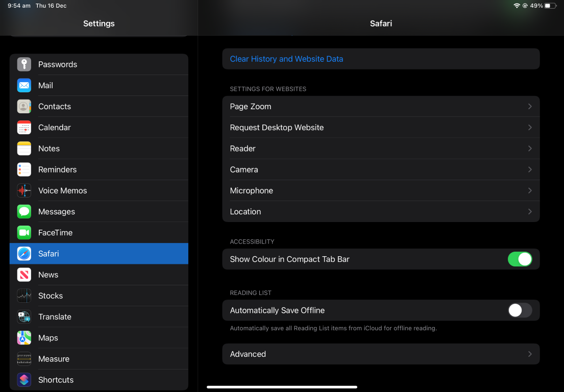Open Page Zoom chevron
The width and height of the screenshot is (564, 392).
pos(530,107)
